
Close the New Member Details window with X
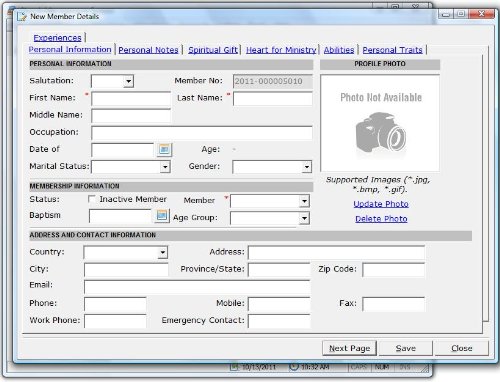point(481,14)
